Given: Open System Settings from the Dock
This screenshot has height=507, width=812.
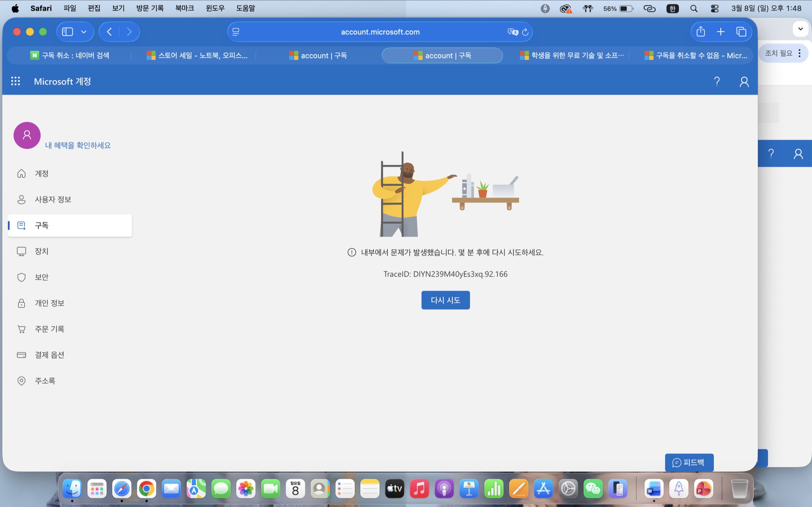Looking at the screenshot, I should pos(568,489).
